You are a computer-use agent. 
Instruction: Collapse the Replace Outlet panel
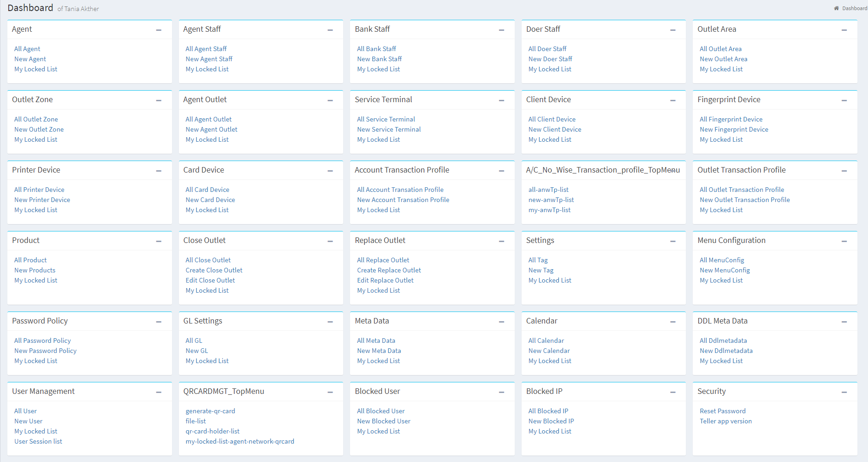501,241
